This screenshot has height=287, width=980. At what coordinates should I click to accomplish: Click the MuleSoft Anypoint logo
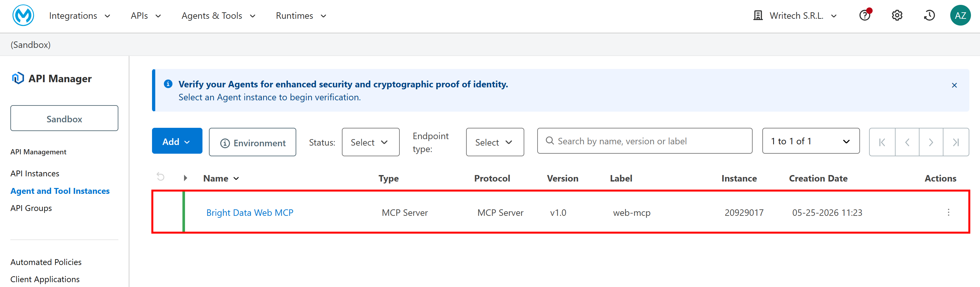click(x=23, y=16)
